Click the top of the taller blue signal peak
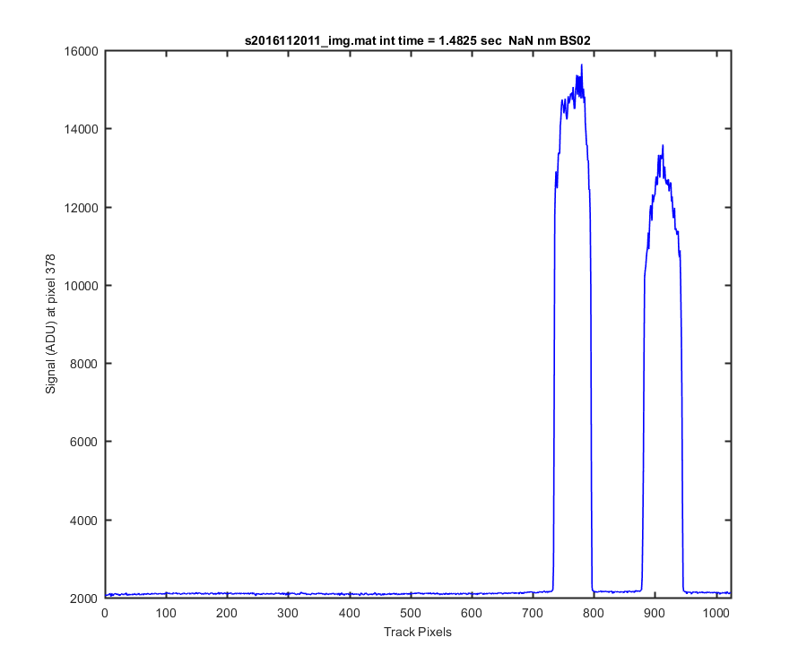 coord(582,65)
